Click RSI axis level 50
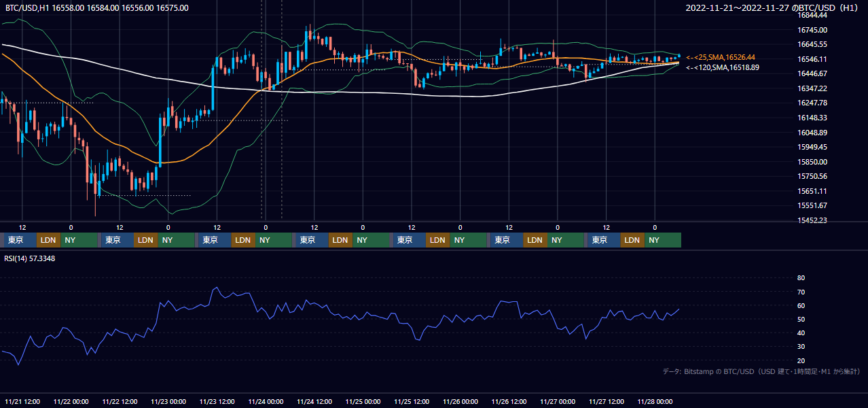 click(x=801, y=319)
